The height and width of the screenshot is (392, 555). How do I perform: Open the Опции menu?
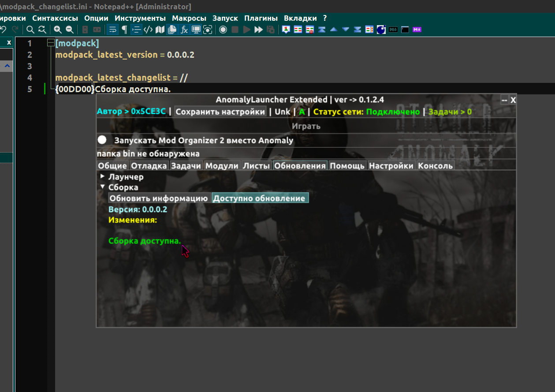pyautogui.click(x=97, y=18)
